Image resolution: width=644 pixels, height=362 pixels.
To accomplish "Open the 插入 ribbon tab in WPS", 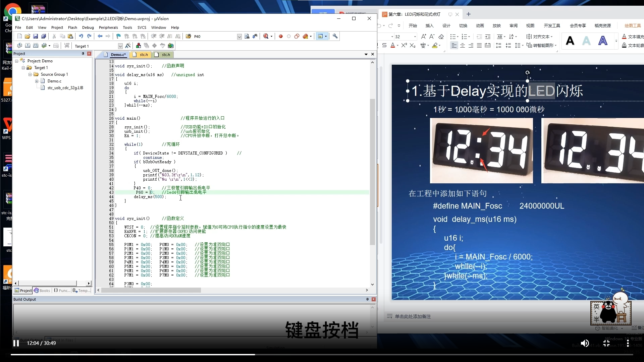I will 429,26.
